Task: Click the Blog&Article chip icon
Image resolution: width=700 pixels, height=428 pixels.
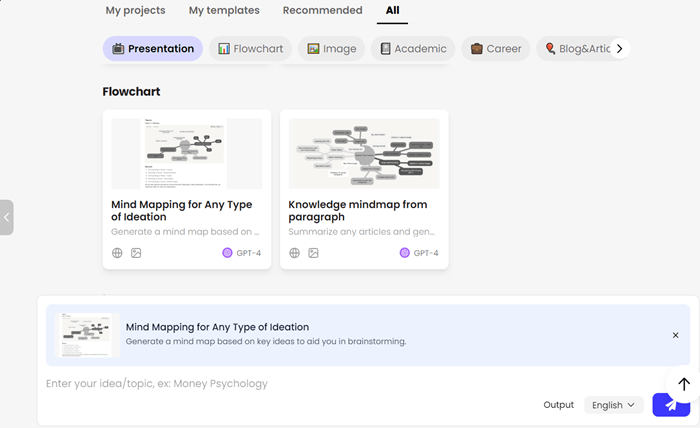Action: (550, 49)
